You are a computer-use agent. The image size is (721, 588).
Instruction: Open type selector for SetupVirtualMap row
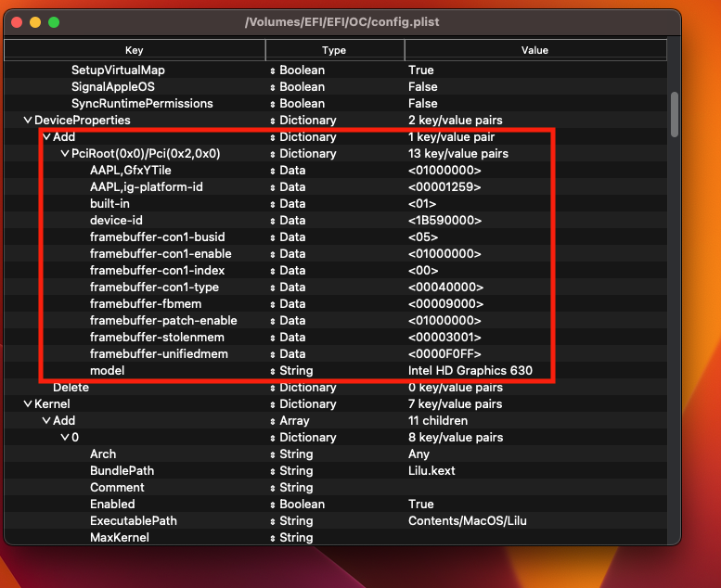(x=273, y=70)
